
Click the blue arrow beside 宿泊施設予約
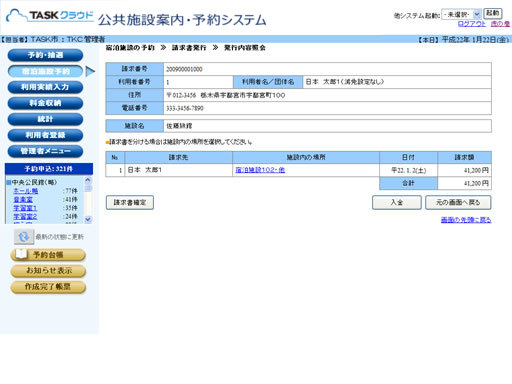(x=90, y=71)
